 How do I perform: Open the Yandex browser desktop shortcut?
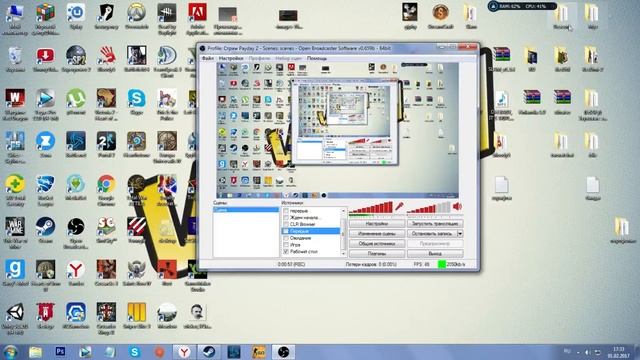tap(76, 273)
